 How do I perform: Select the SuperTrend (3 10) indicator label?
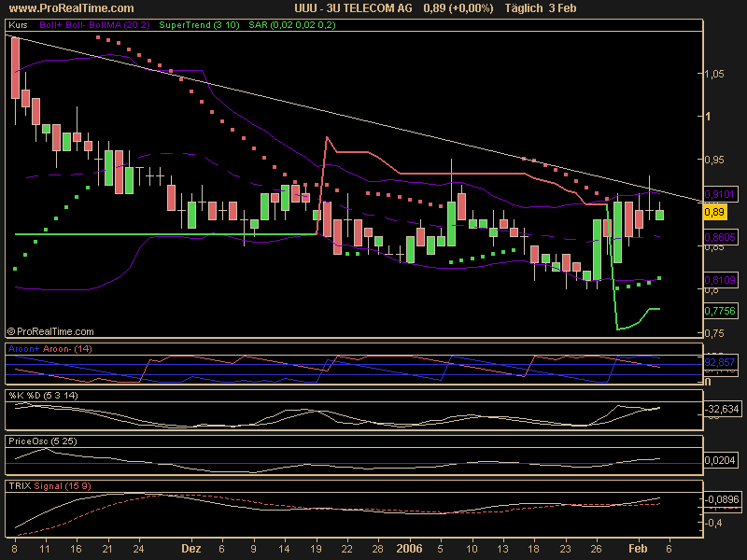coord(199,25)
